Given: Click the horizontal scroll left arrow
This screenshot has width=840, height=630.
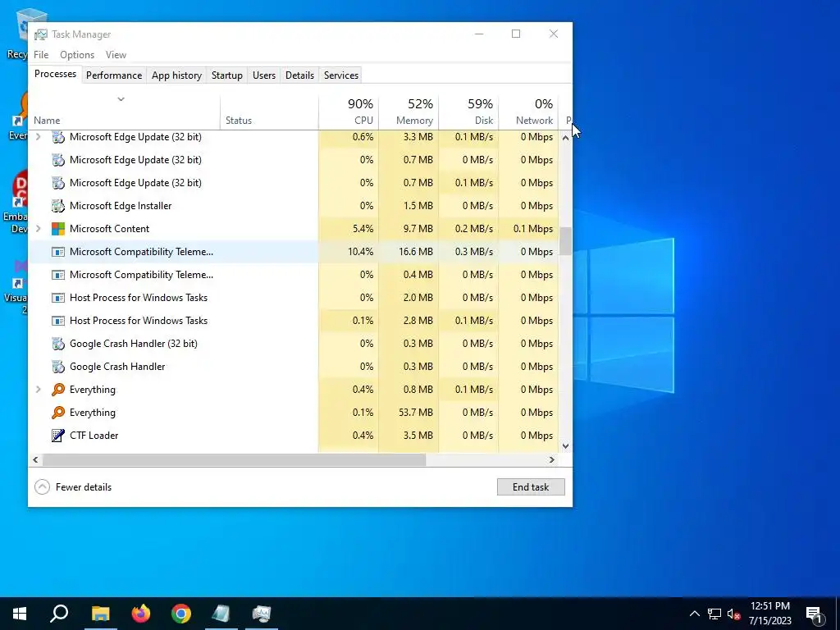Looking at the screenshot, I should pyautogui.click(x=35, y=460).
